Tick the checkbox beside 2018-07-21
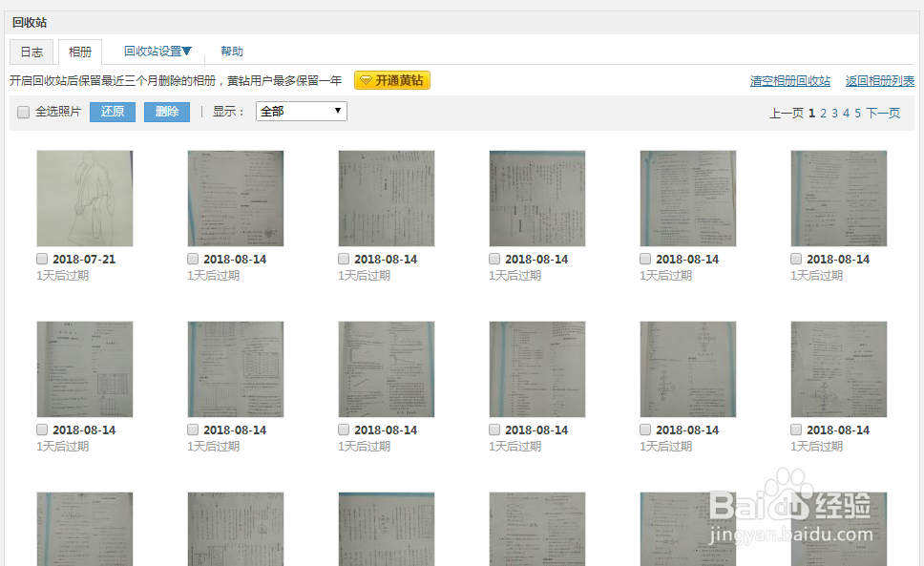Viewport: 924px width, 566px height. [42, 259]
